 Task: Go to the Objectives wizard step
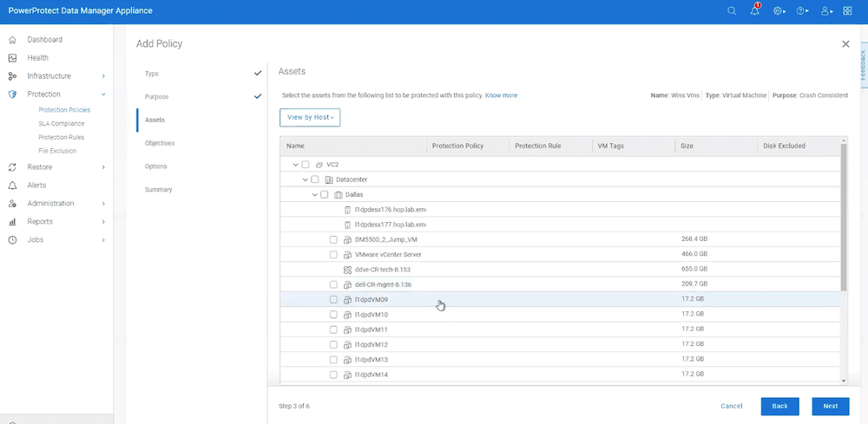pyautogui.click(x=160, y=143)
